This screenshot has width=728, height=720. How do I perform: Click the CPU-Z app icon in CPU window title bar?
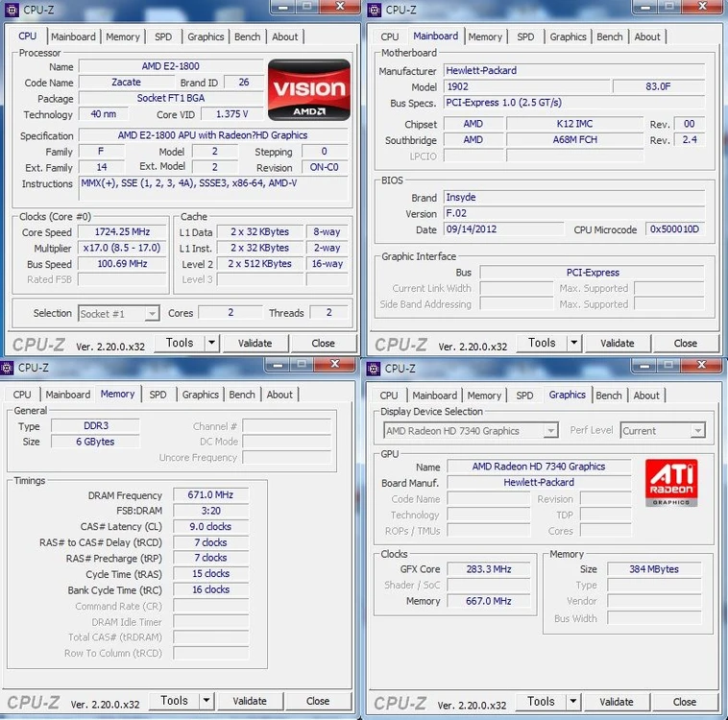(12, 10)
